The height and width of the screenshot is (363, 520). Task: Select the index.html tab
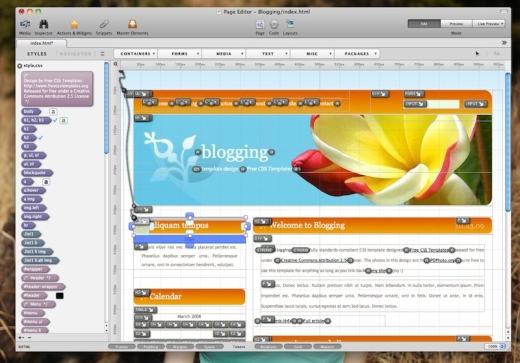(42, 43)
